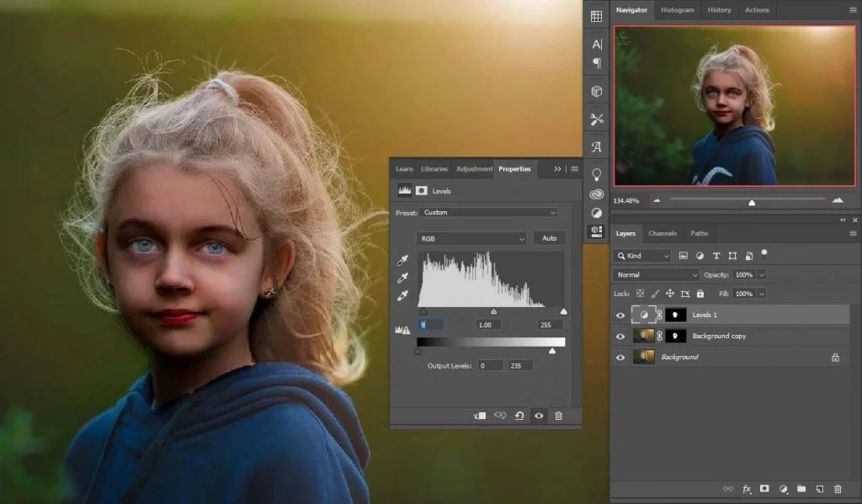This screenshot has width=862, height=504.
Task: Zoom out with small mountain button
Action: [657, 200]
